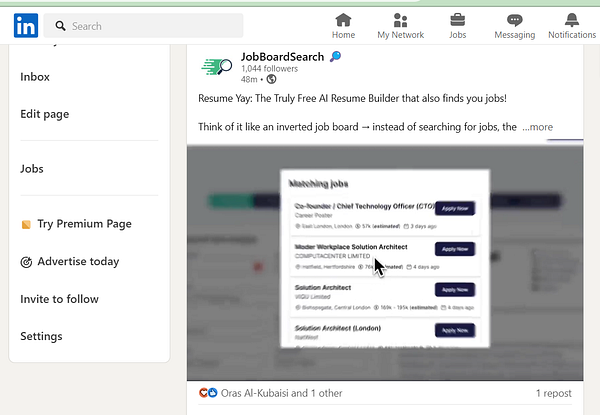Open reactions by Oras Al-Kubaisi and 1 other
This screenshot has height=415, width=600.
pos(281,393)
